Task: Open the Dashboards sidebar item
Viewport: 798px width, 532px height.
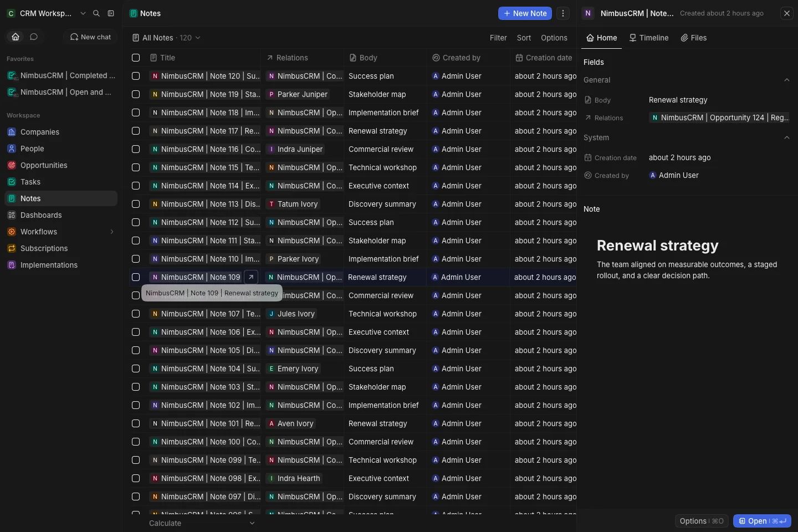Action: [61, 215]
